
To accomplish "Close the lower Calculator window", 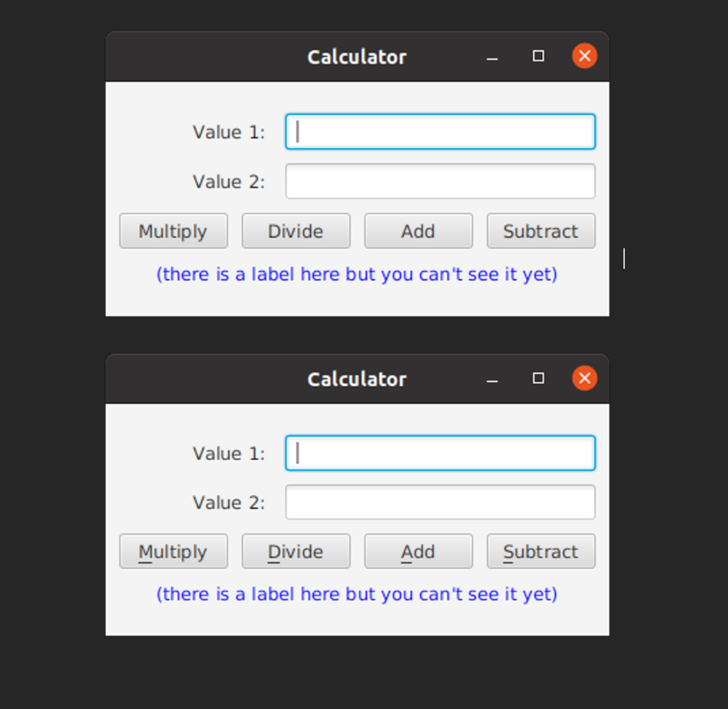I will 584,378.
